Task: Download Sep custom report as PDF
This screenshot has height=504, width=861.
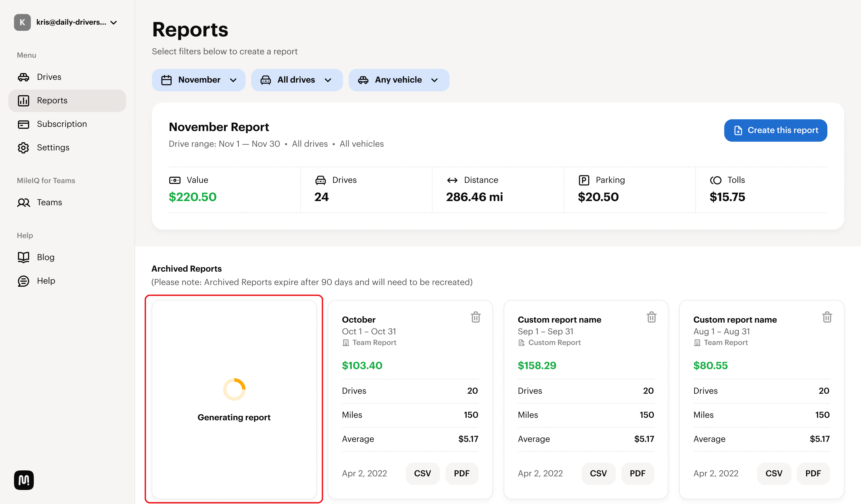Action: click(638, 474)
